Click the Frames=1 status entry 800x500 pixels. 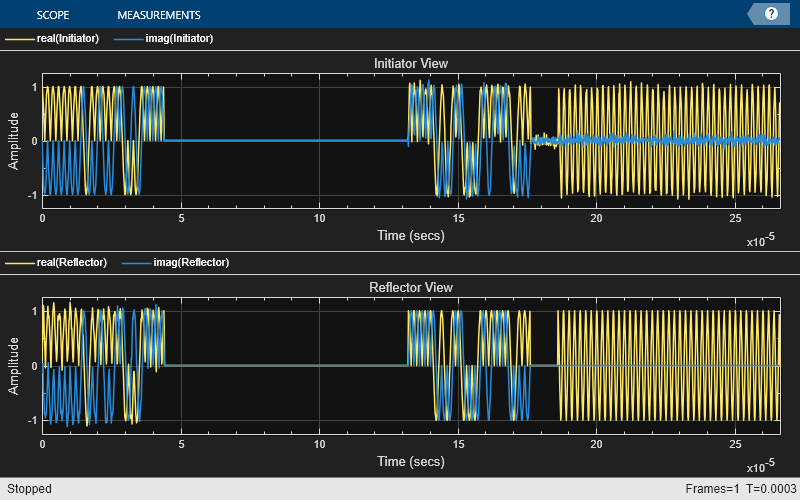pyautogui.click(x=712, y=489)
